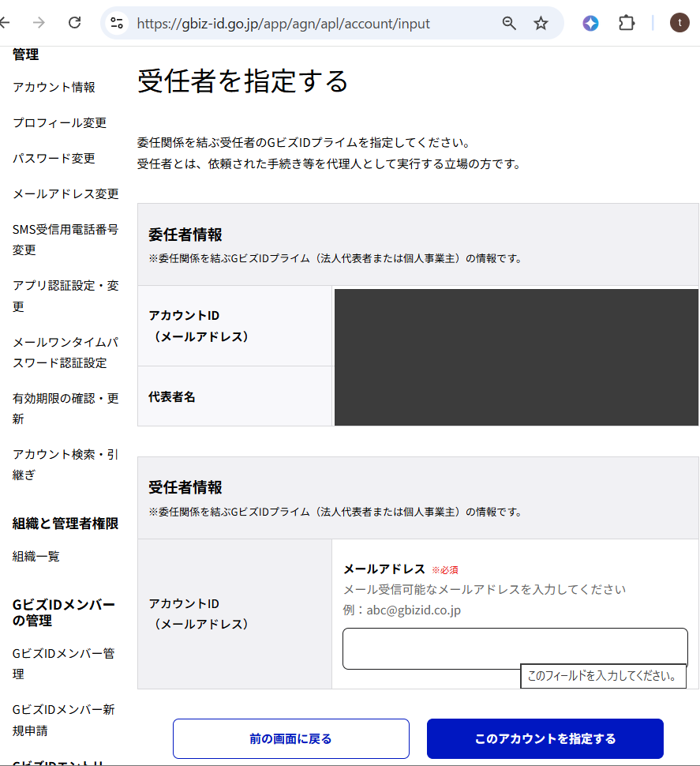The width and height of the screenshot is (700, 766).
Task: Open メールワンタイムパスワード認証設定 link
Action: click(66, 352)
